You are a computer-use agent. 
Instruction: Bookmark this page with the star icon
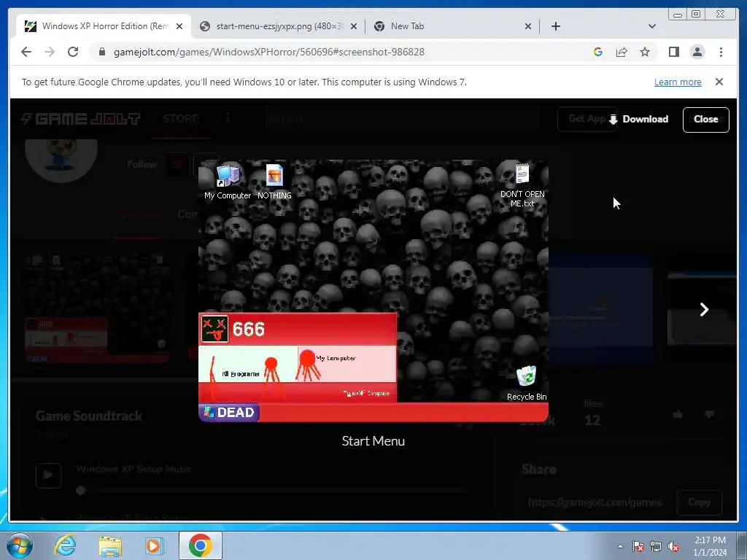point(645,52)
